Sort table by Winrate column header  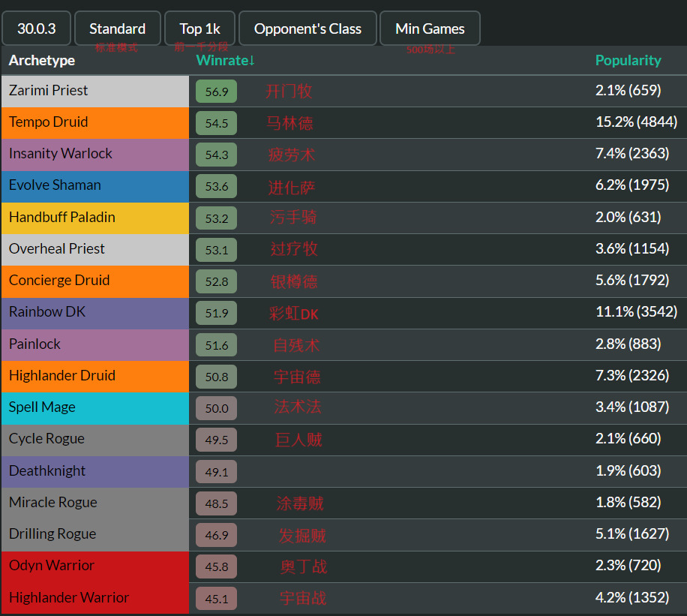pyautogui.click(x=225, y=61)
